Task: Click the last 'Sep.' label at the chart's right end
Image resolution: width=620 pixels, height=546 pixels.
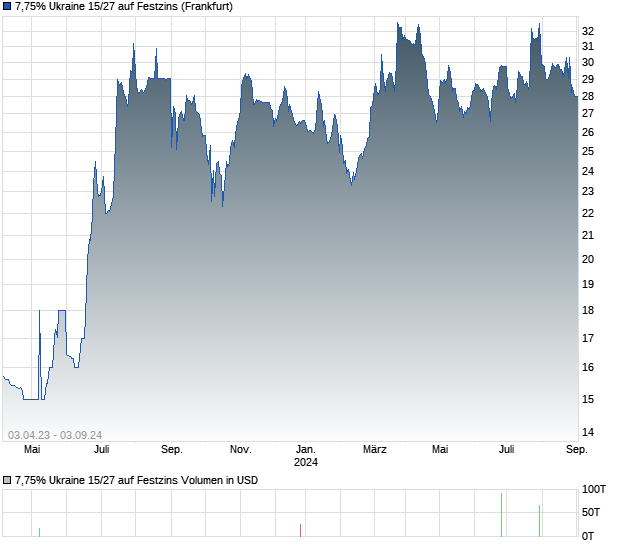Action: point(577,450)
